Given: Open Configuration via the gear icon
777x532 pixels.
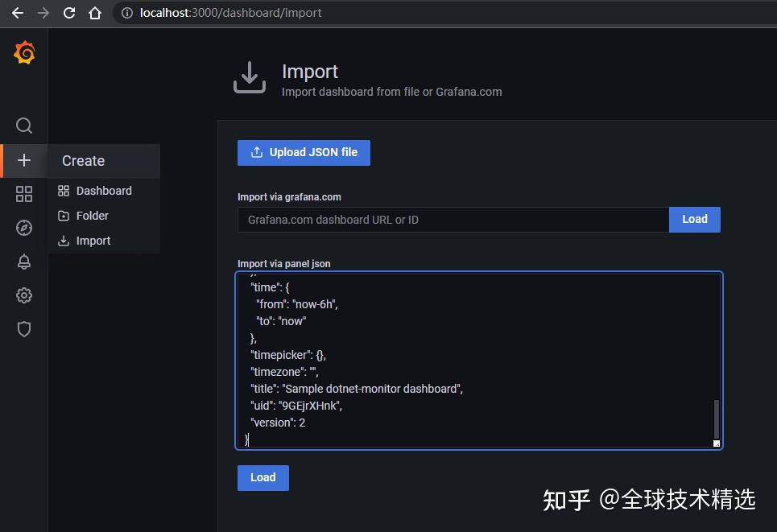Looking at the screenshot, I should (23, 295).
